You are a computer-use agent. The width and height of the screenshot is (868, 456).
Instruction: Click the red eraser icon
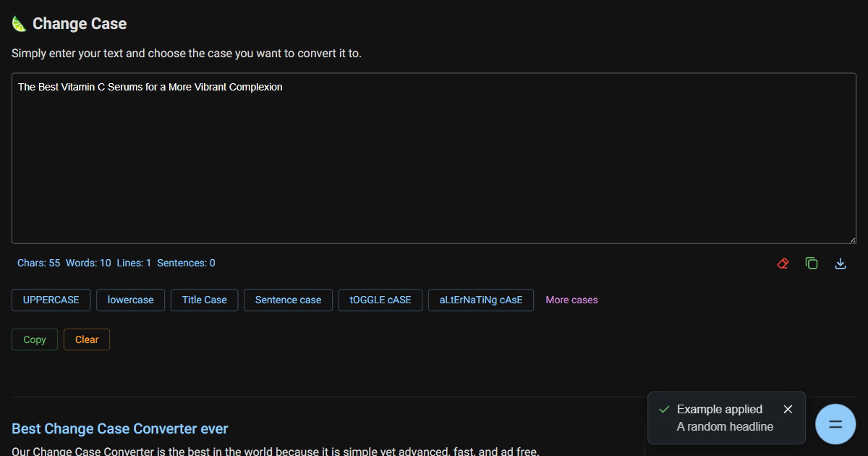click(783, 263)
